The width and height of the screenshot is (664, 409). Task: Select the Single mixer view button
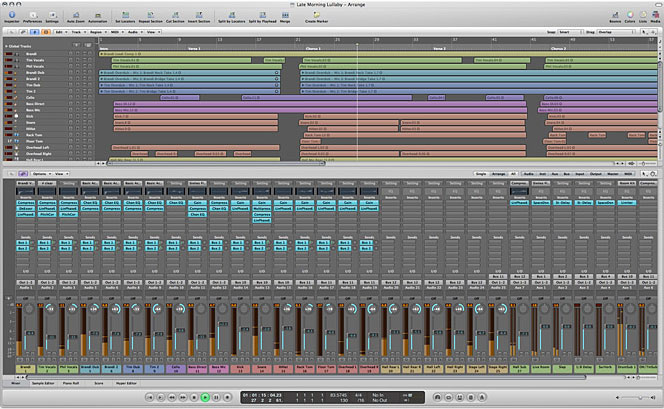click(480, 173)
